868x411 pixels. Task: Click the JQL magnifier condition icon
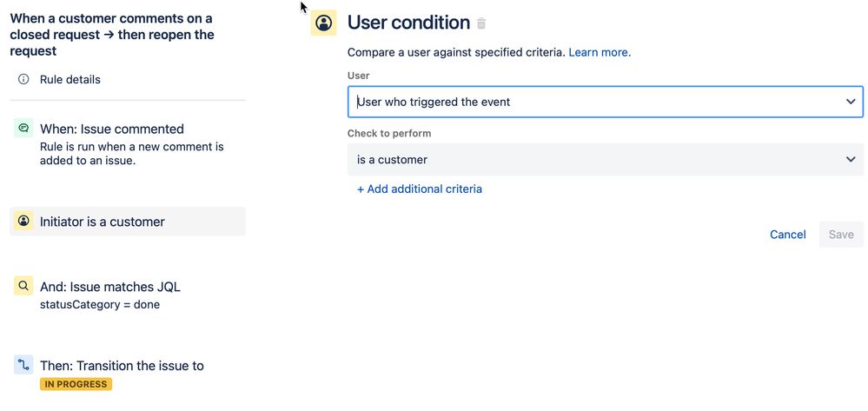23,286
